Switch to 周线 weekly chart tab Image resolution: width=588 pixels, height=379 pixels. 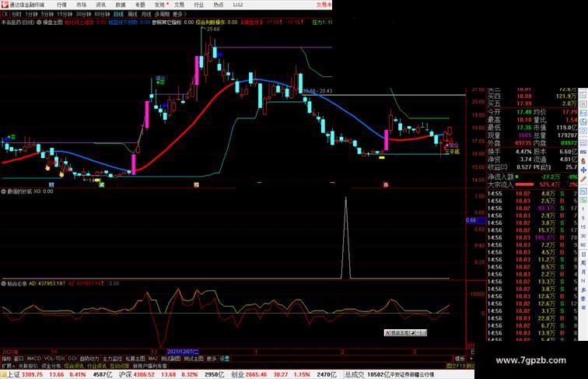click(132, 14)
